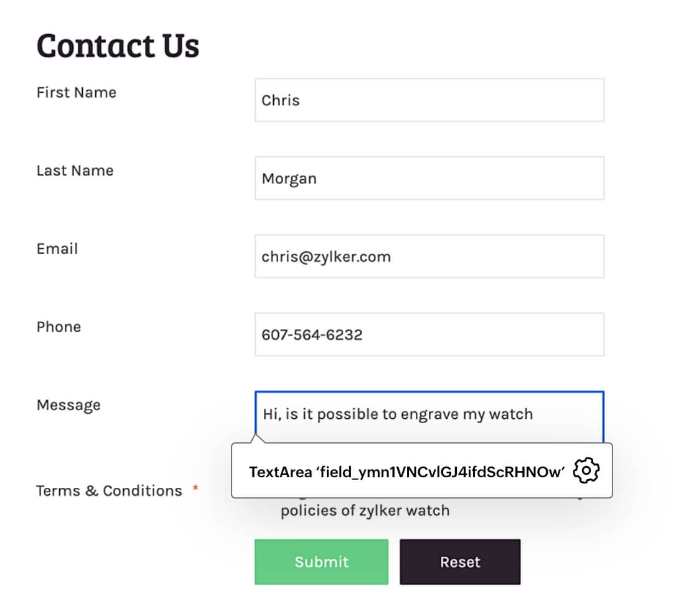This screenshot has width=699, height=616.
Task: Focus the Last Name field containing Morgan
Action: click(x=429, y=179)
